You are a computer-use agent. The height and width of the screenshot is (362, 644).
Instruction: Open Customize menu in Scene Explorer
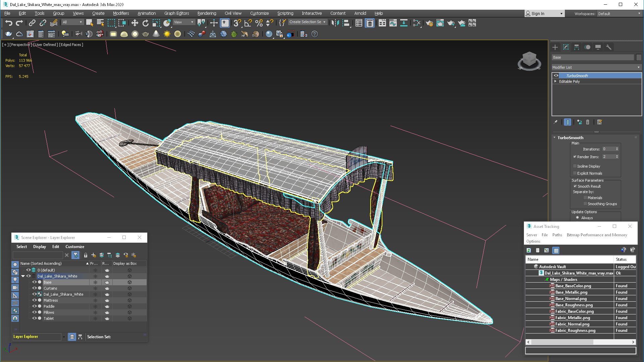[74, 247]
